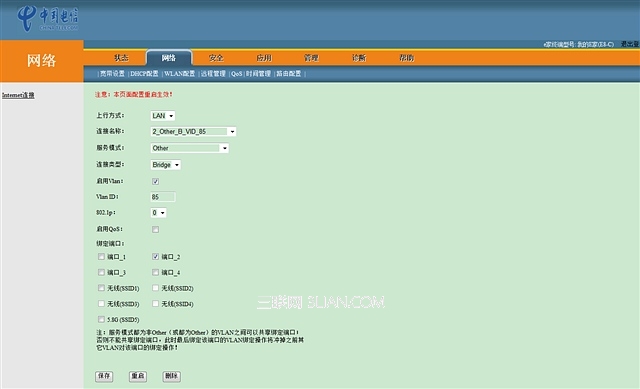Open the 连接类型 Bridge dropdown

point(166,165)
